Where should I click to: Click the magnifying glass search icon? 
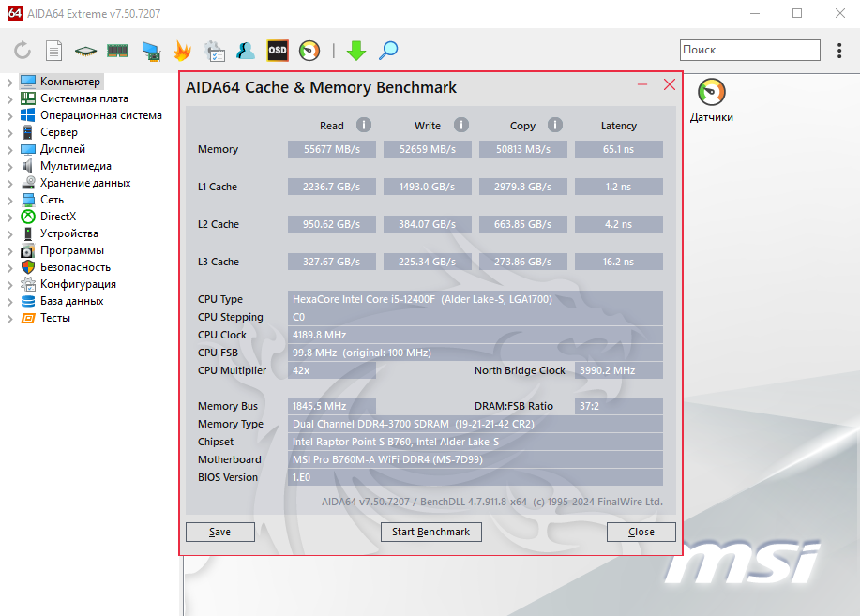pos(388,51)
